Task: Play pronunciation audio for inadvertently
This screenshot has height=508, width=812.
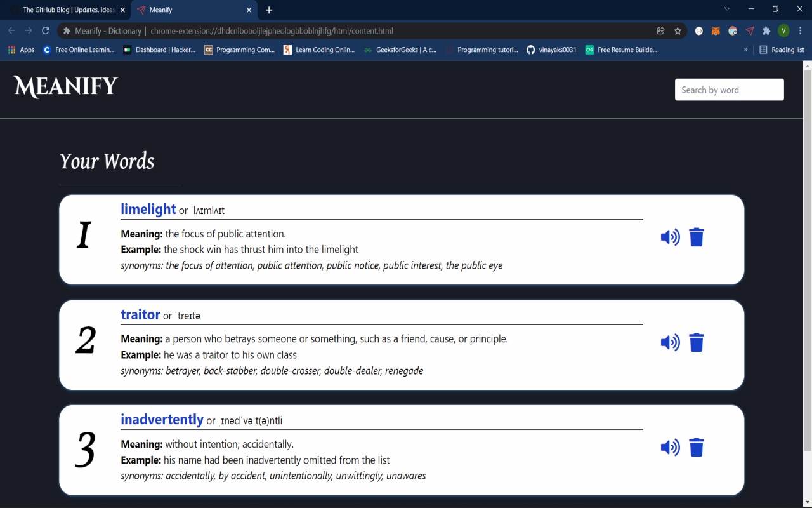Action: (670, 448)
